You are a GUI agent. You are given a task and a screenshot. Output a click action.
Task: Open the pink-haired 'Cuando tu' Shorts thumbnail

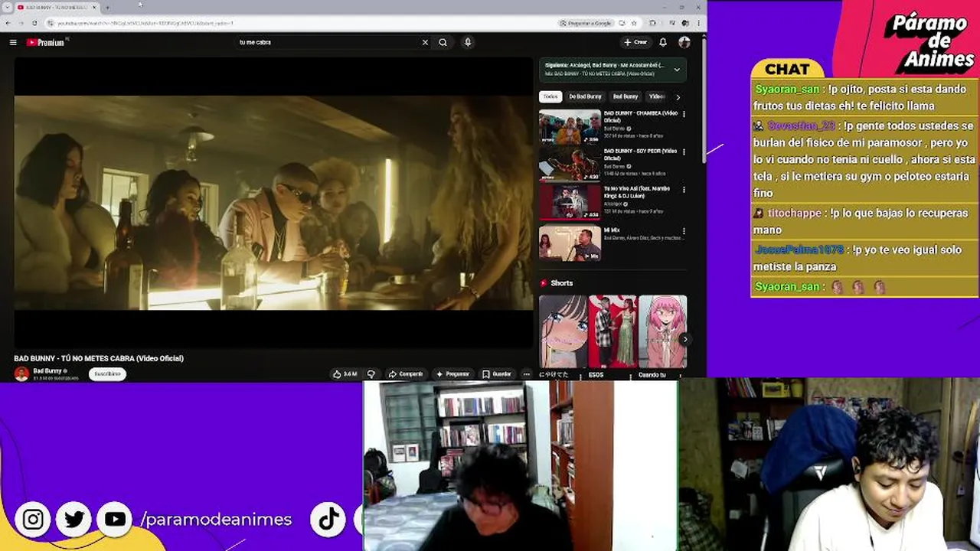[663, 331]
